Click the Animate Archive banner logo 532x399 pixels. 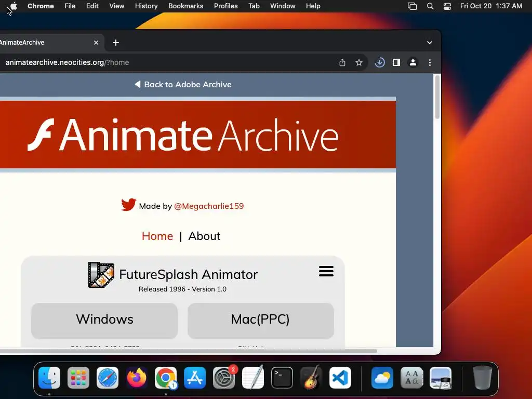coord(183,135)
